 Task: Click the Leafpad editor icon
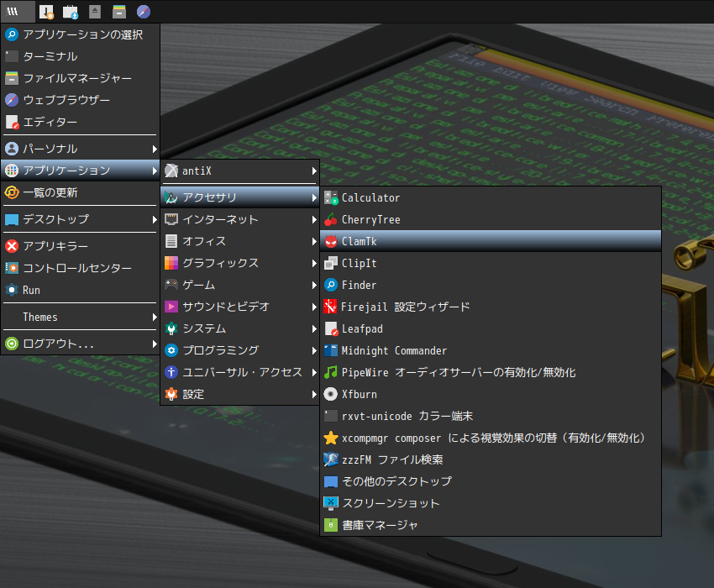(x=331, y=328)
